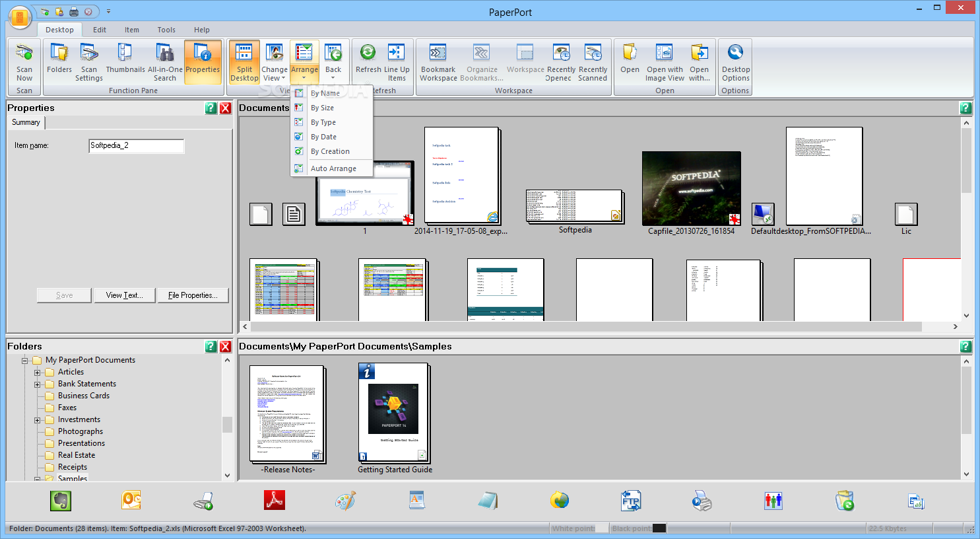The width and height of the screenshot is (980, 539).
Task: Click the File Properties... button
Action: point(193,295)
